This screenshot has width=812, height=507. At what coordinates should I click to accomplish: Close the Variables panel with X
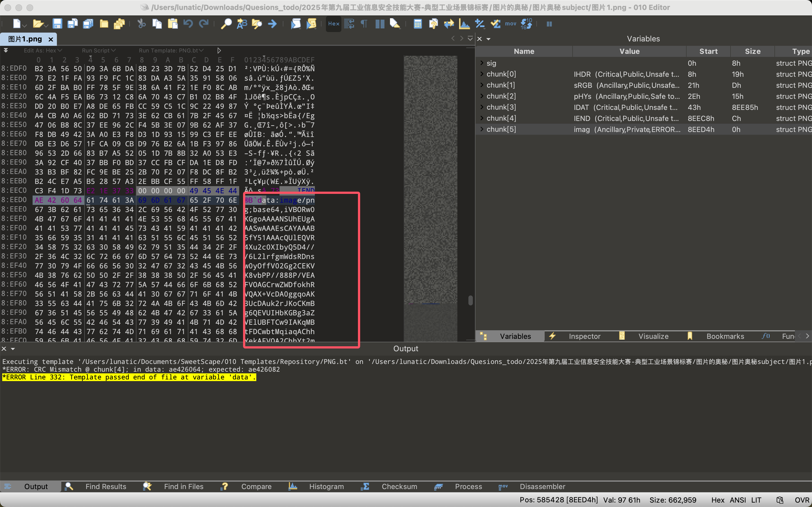(480, 39)
